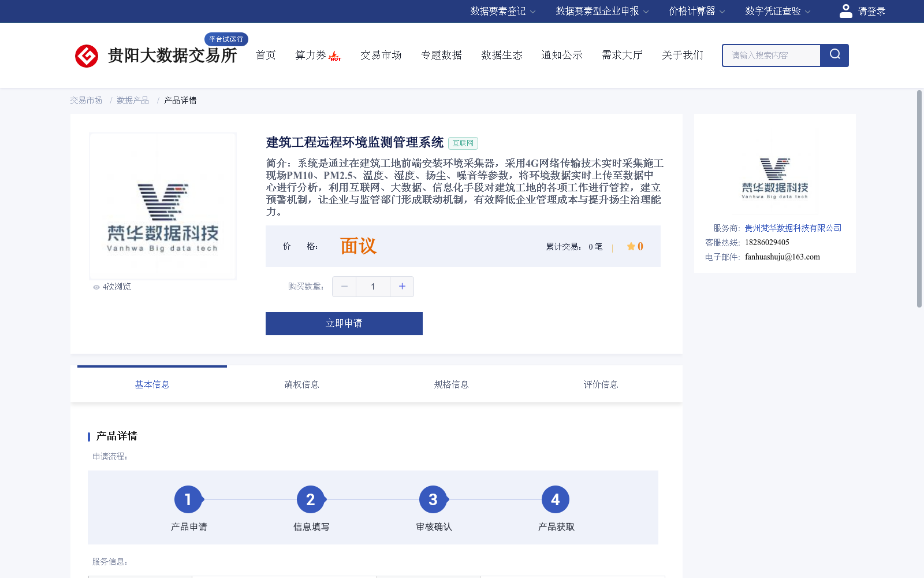
Task: Click email fanhuashuju@163.com
Action: pos(783,257)
